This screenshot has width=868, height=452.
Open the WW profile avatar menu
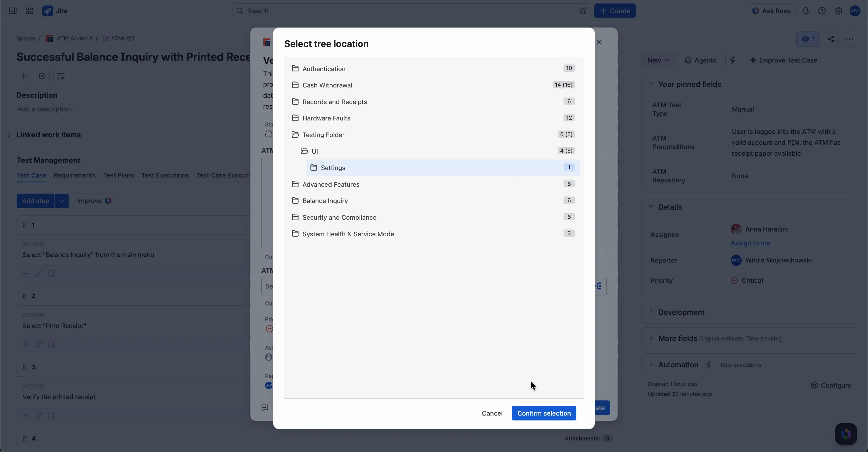(855, 11)
